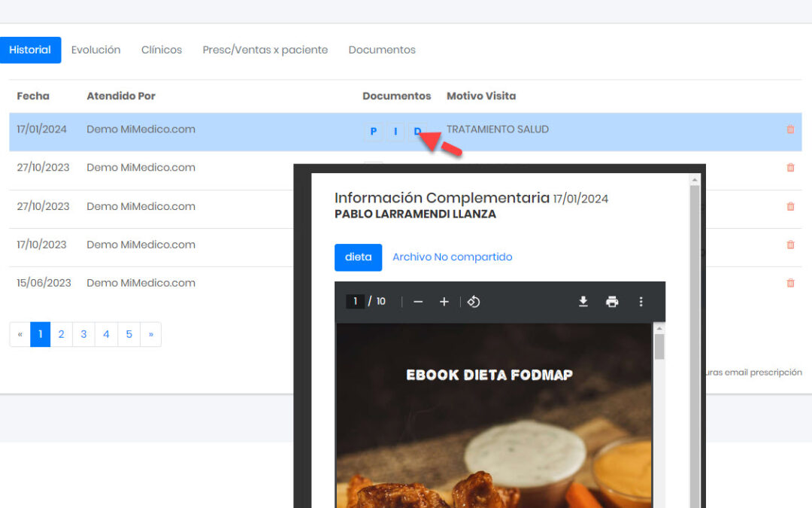Zoom in the PDF viewer

(x=444, y=302)
